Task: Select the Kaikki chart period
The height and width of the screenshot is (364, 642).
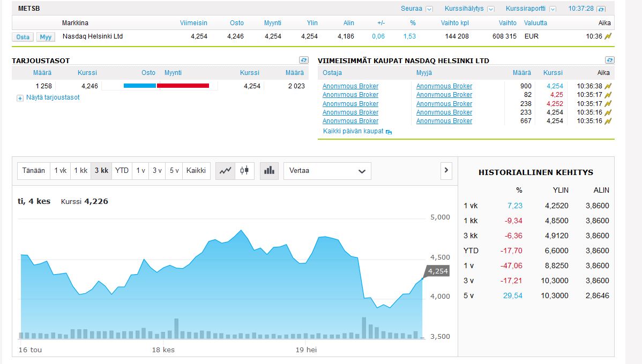Action: click(x=196, y=171)
